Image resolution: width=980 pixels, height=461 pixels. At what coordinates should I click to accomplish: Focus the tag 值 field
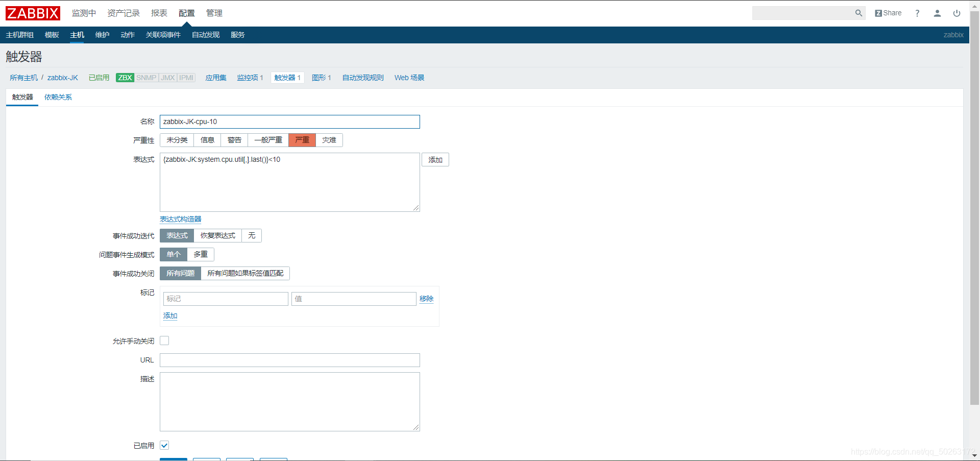(354, 299)
